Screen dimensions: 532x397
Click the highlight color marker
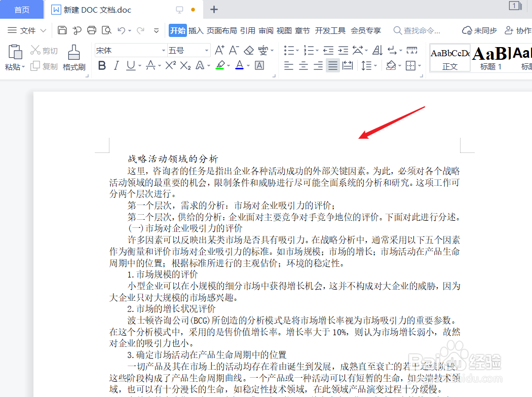(x=220, y=65)
